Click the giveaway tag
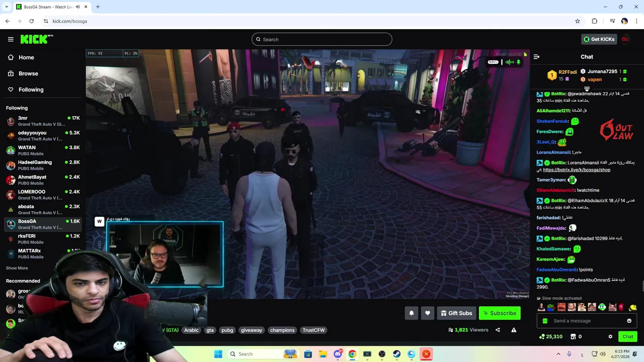Viewport: 644px width, 362px height. point(251,330)
